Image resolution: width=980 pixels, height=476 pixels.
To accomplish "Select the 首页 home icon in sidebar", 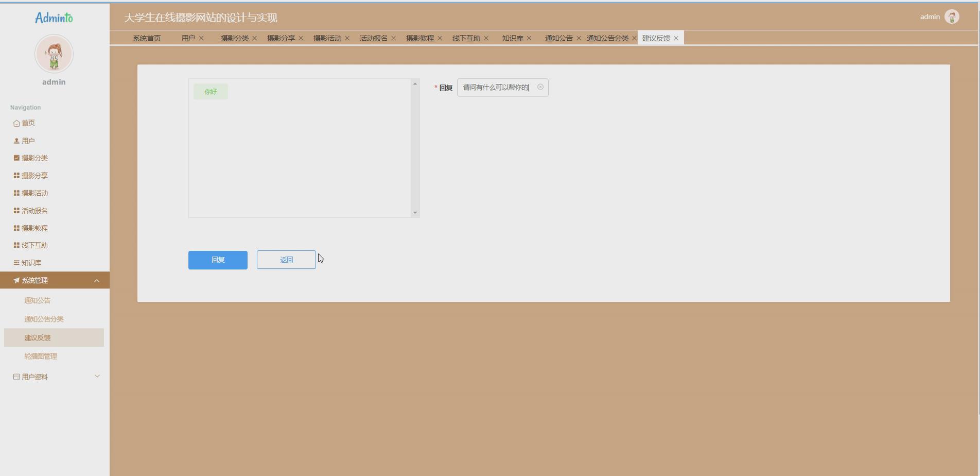I will (16, 123).
